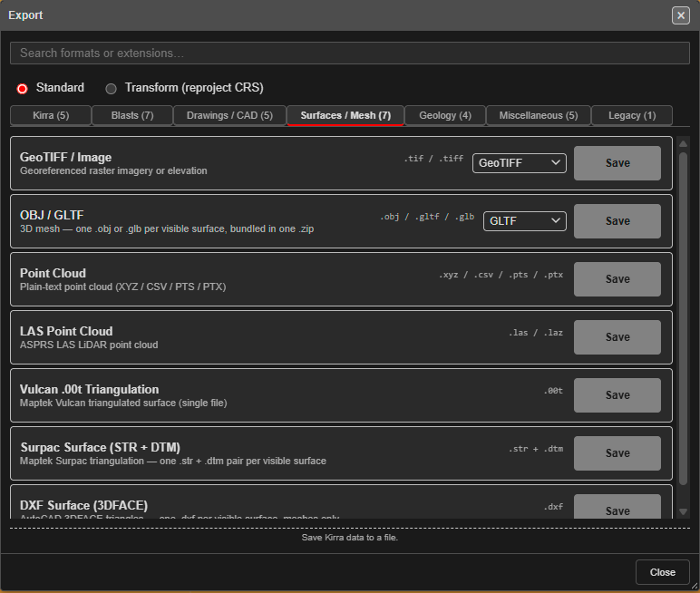The height and width of the screenshot is (593, 700).
Task: Switch to the Blasts (7) tab
Action: tap(132, 116)
